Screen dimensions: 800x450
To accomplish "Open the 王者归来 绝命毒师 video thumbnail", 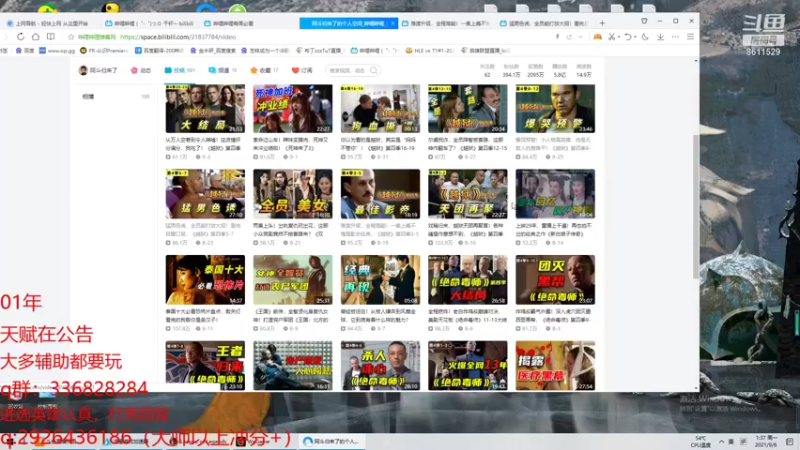I will [205, 365].
